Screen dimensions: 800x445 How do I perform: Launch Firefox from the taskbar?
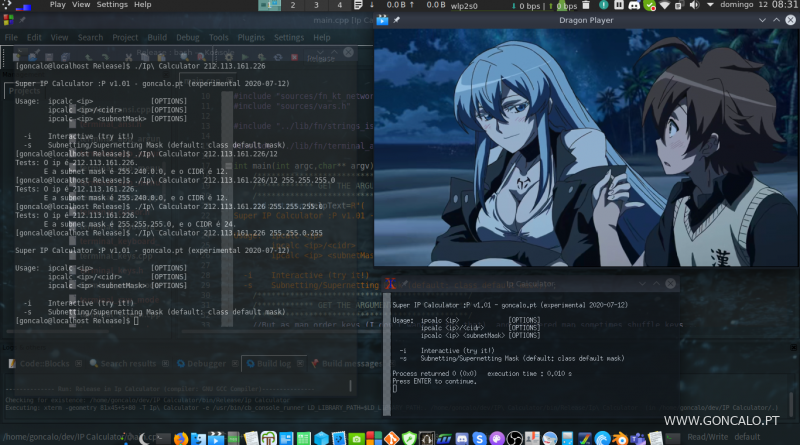click(x=181, y=438)
